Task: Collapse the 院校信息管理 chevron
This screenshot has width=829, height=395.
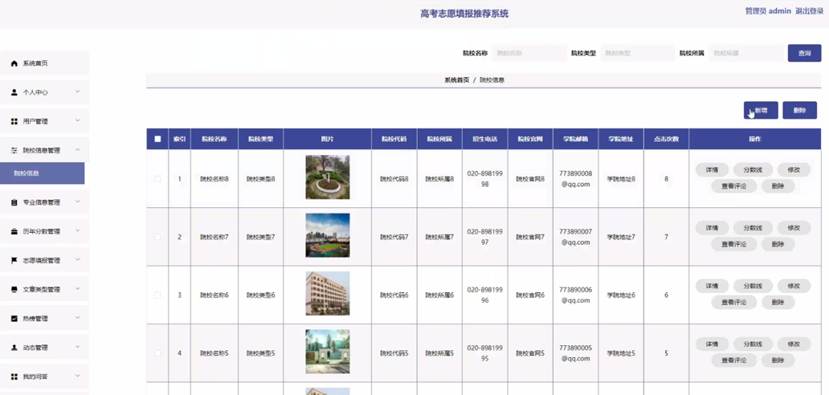Action: (77, 150)
